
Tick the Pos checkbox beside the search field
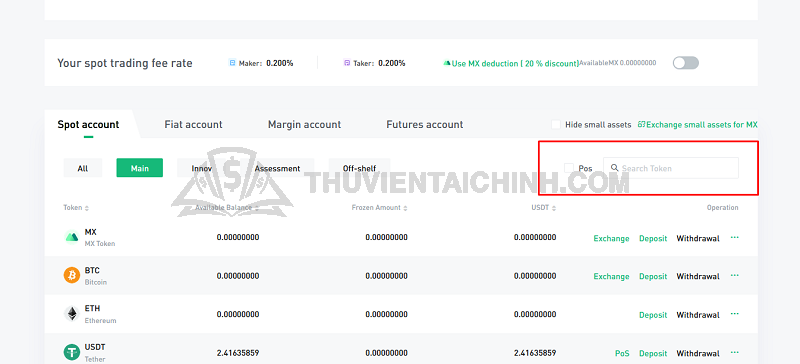pos(569,168)
